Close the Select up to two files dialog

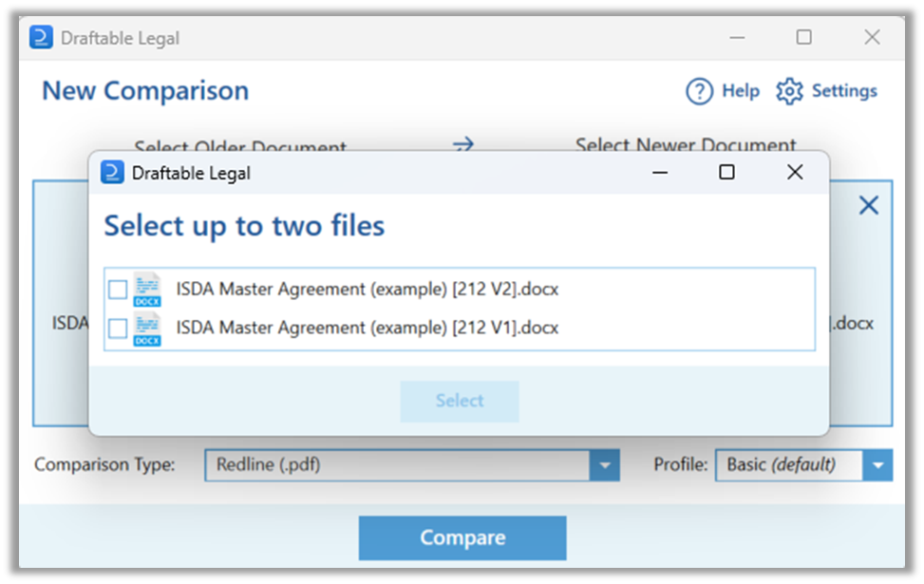[x=795, y=172]
